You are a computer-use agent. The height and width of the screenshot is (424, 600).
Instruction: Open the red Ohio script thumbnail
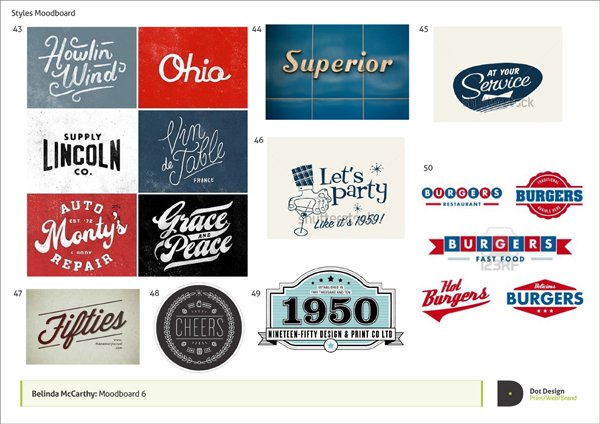[192, 67]
